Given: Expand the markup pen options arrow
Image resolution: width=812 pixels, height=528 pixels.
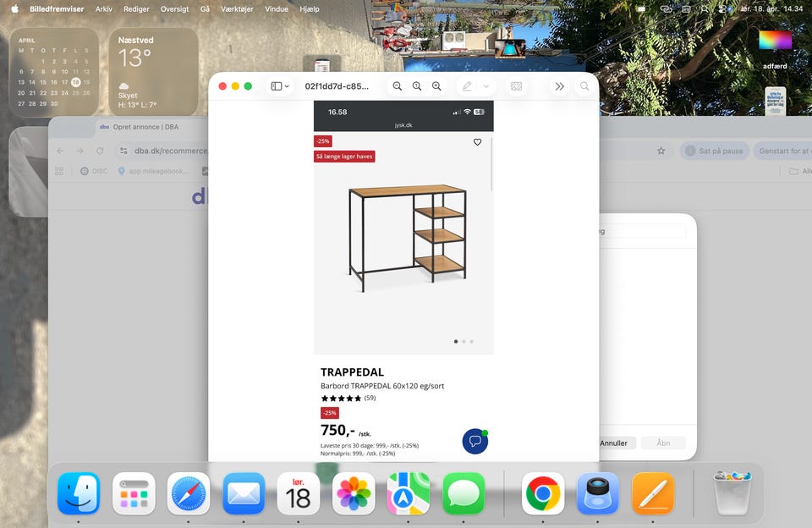Looking at the screenshot, I should [x=486, y=86].
